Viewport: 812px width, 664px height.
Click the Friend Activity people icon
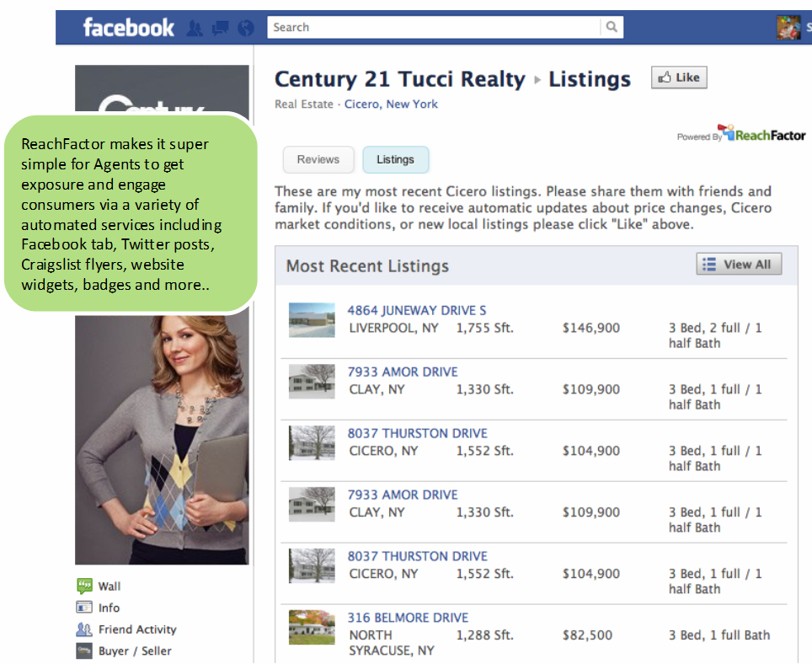click(84, 629)
